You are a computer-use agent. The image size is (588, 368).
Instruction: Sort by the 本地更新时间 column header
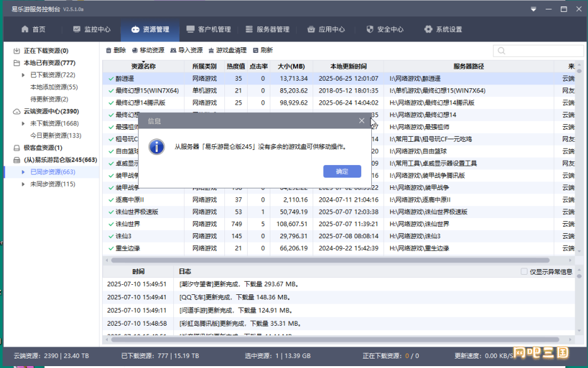coord(349,66)
